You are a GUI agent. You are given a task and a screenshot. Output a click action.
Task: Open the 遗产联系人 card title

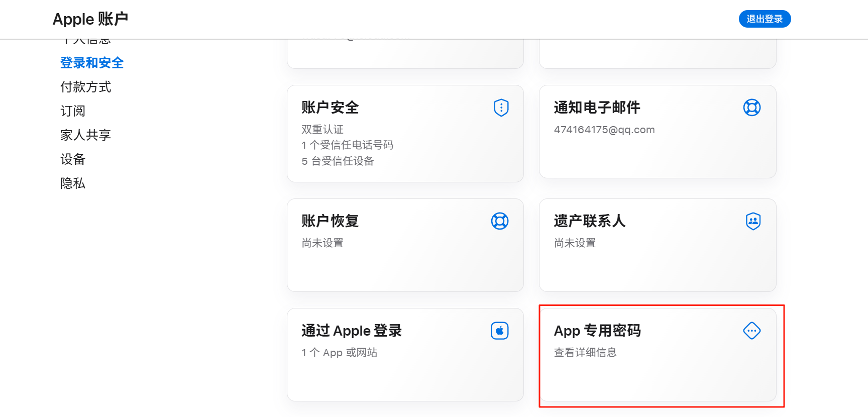tap(589, 221)
